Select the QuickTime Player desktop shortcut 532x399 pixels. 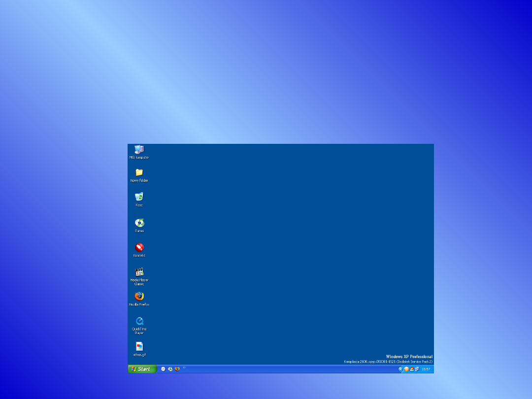[139, 326]
